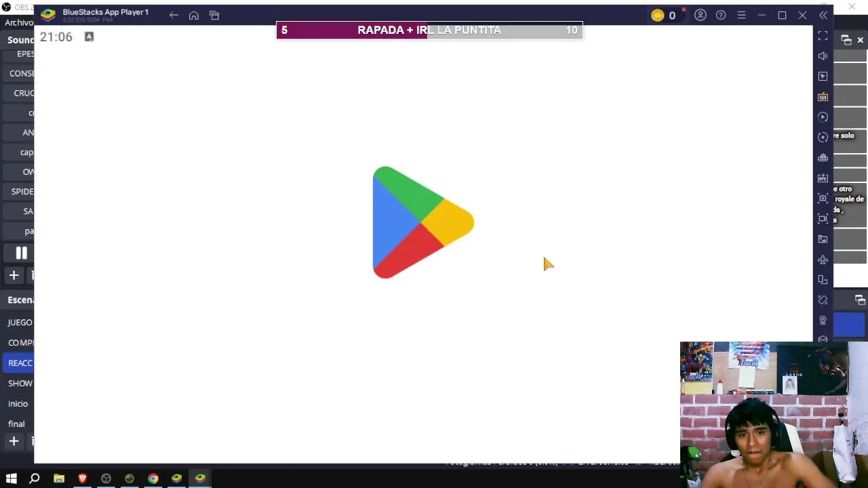Viewport: 868px width, 488px height.
Task: Click the blue button in OBS dock
Action: pyautogui.click(x=850, y=325)
